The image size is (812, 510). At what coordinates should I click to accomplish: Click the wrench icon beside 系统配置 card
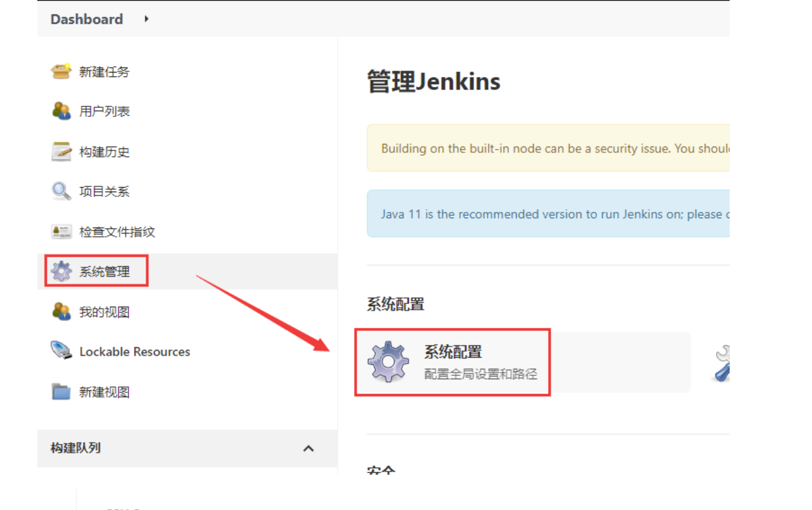[721, 364]
